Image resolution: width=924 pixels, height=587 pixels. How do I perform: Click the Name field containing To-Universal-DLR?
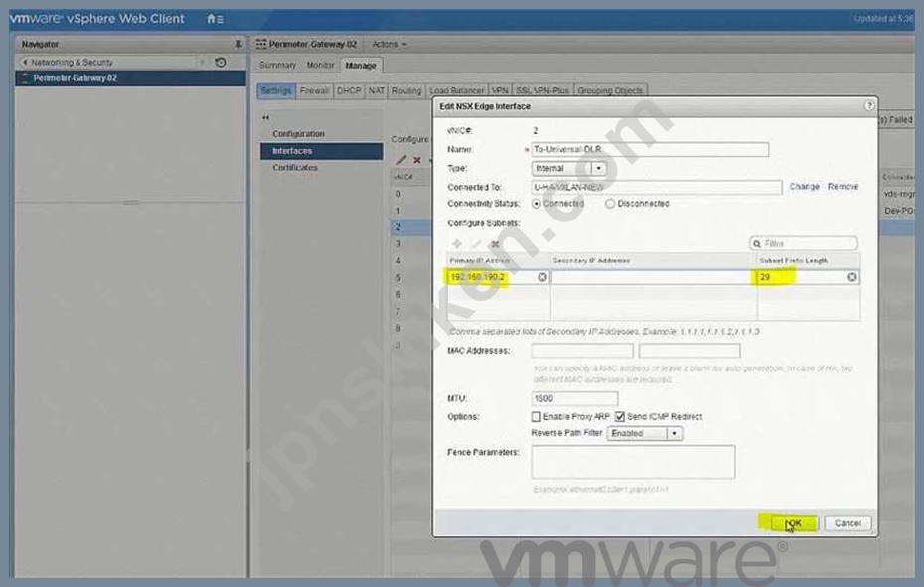click(x=650, y=150)
